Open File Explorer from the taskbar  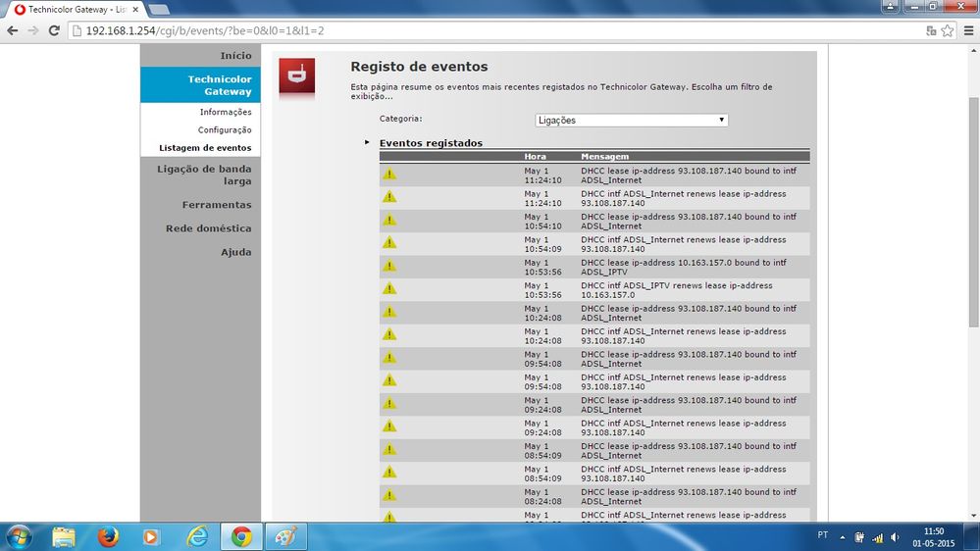coord(64,536)
